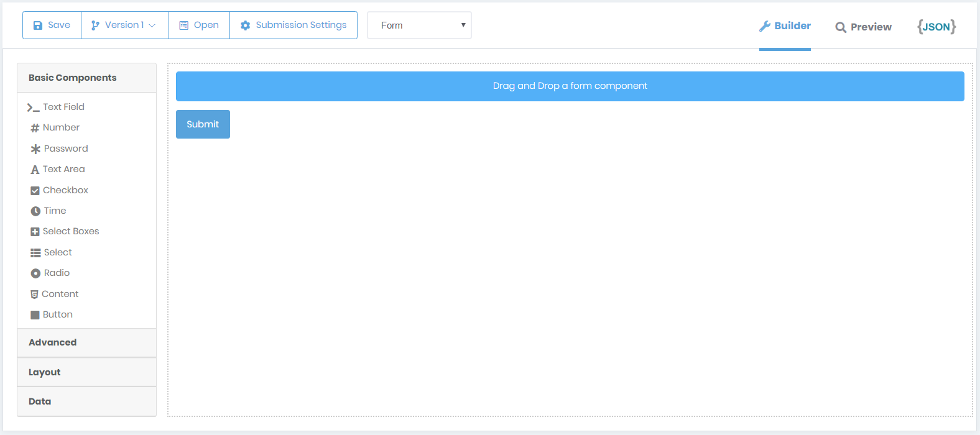The image size is (980, 435).
Task: Select the Time clock icon
Action: [35, 211]
